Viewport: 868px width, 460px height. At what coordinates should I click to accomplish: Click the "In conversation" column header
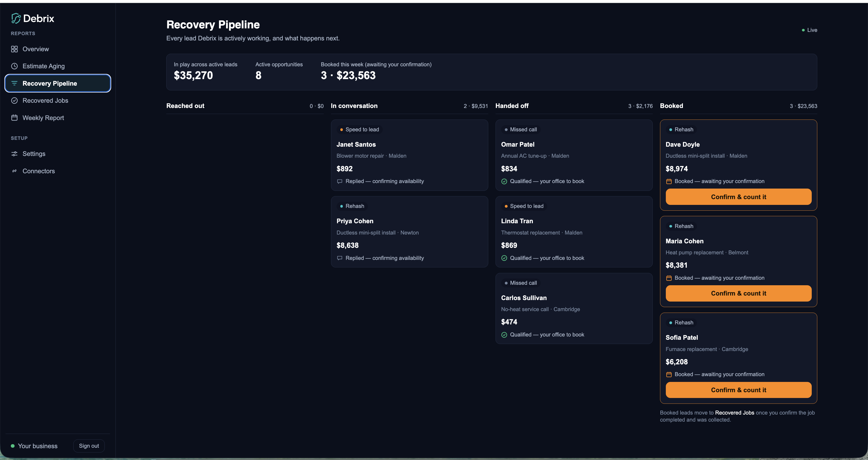pos(354,106)
